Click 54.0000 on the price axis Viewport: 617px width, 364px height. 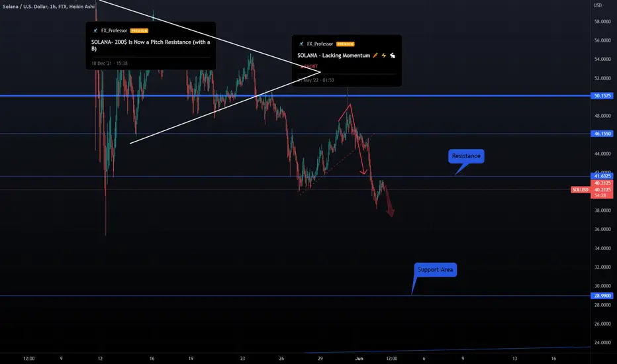[x=602, y=60]
